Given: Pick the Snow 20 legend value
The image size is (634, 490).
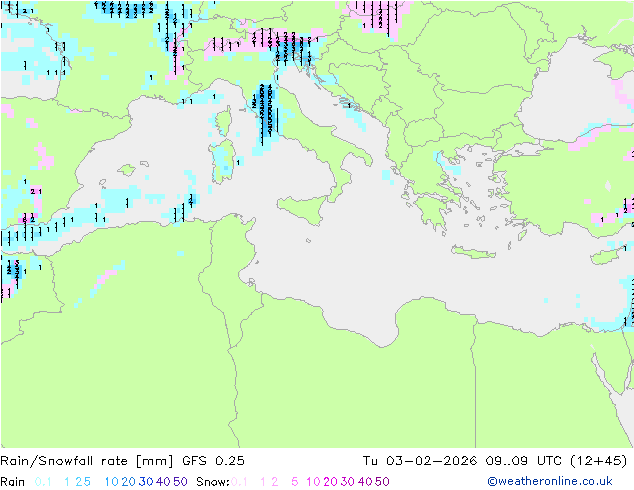Looking at the screenshot, I should 330,482.
